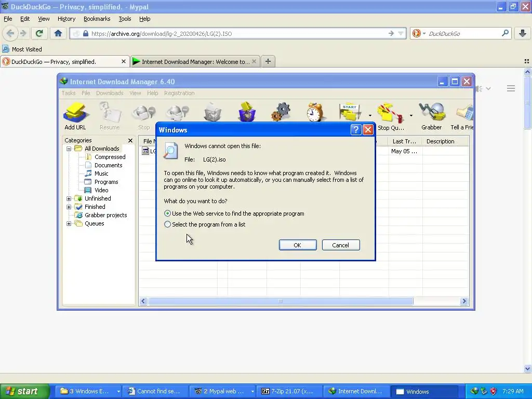Expand the Windows Explorer taskbar group arrow

118,392
